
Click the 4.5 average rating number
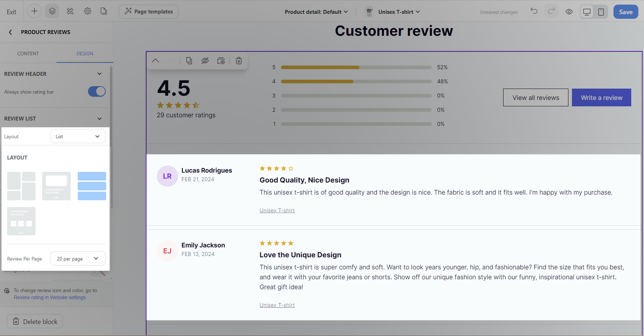pos(173,88)
